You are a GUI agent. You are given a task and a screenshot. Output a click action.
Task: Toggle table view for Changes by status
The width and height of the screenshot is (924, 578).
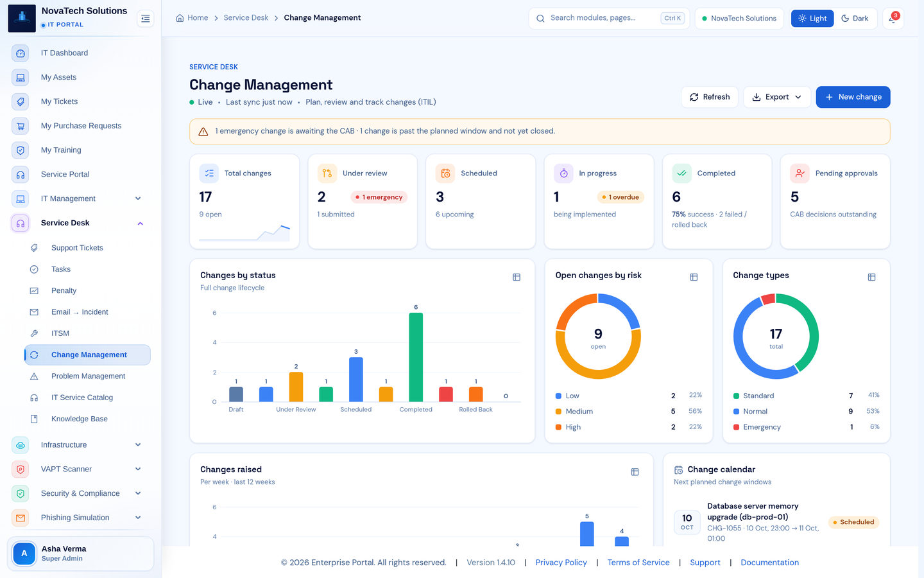pos(517,277)
